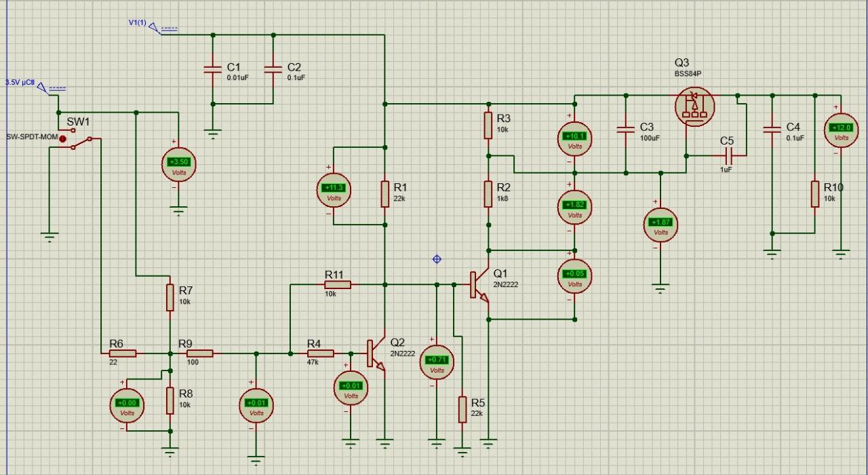Select the voltmeter reading +12.0 volts
Screen dimensions: 868x475
tap(841, 129)
